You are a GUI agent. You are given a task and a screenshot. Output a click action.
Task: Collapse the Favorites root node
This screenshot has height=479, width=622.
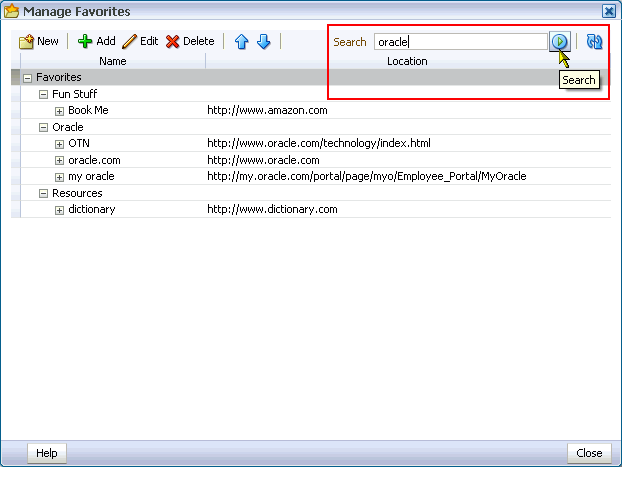(27, 78)
